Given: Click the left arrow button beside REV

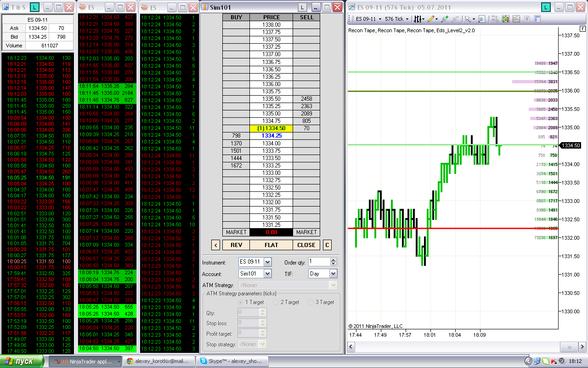Looking at the screenshot, I should point(215,245).
